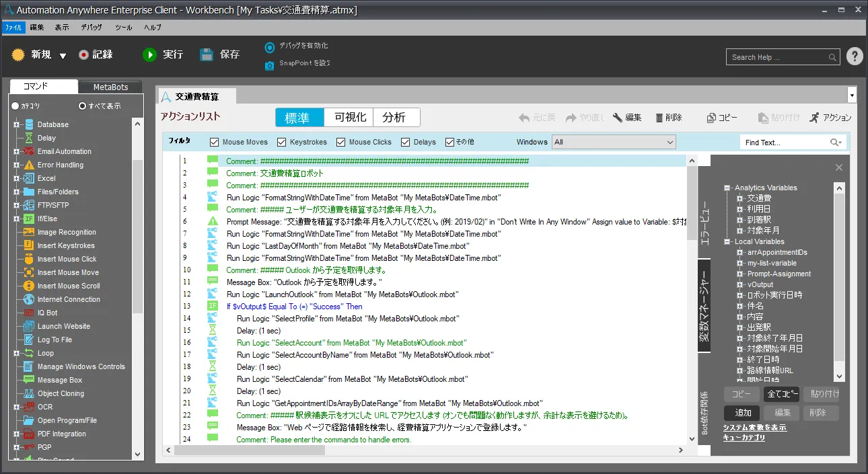Viewport: 868px width, 474px height.
Task: Click the システム変数を表示 link
Action: click(754, 428)
